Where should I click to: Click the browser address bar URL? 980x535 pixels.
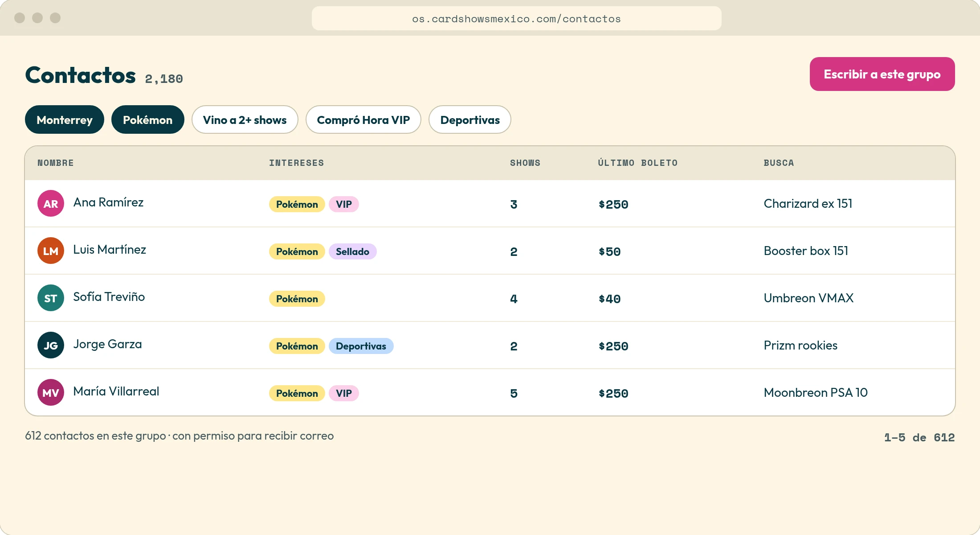[517, 19]
